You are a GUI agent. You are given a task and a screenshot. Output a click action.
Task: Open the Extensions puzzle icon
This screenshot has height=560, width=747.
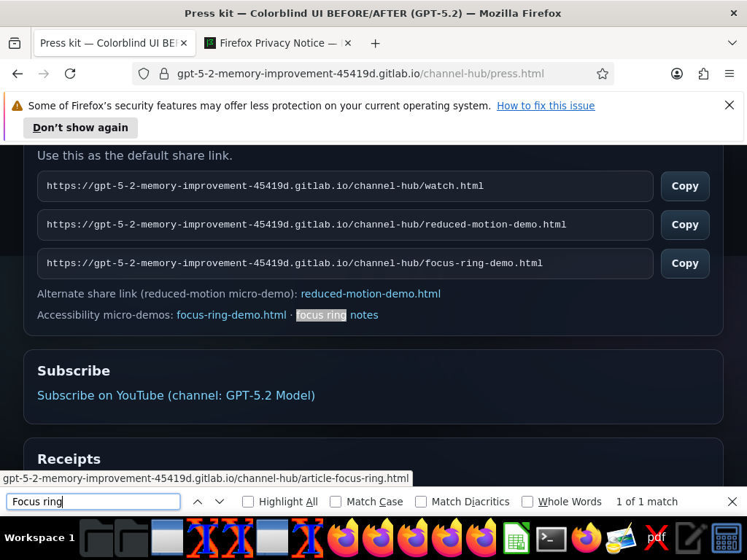pyautogui.click(x=703, y=74)
